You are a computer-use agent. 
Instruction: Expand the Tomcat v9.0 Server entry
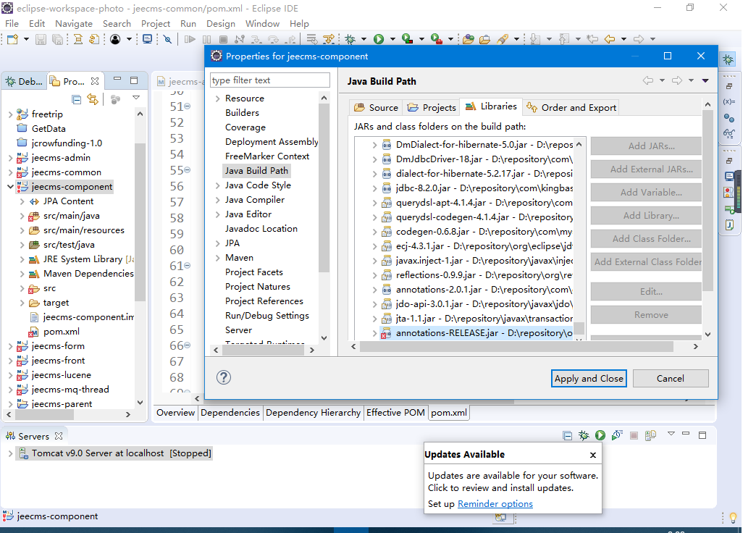coord(9,453)
